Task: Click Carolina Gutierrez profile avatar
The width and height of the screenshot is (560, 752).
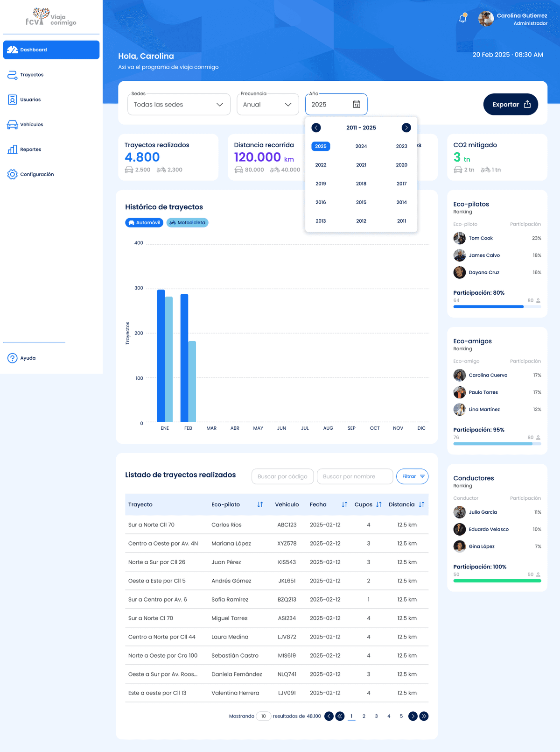Action: pos(486,19)
